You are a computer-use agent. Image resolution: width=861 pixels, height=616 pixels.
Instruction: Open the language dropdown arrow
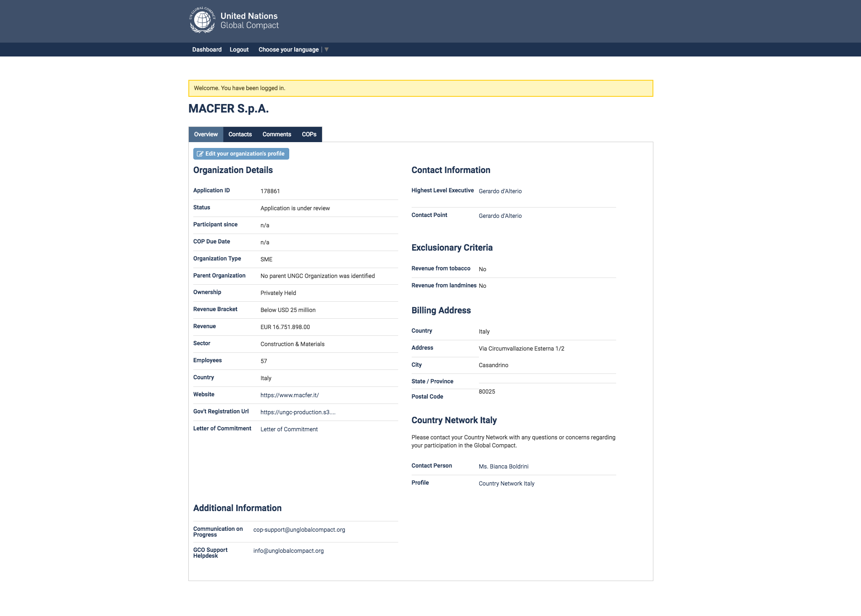[x=326, y=49]
